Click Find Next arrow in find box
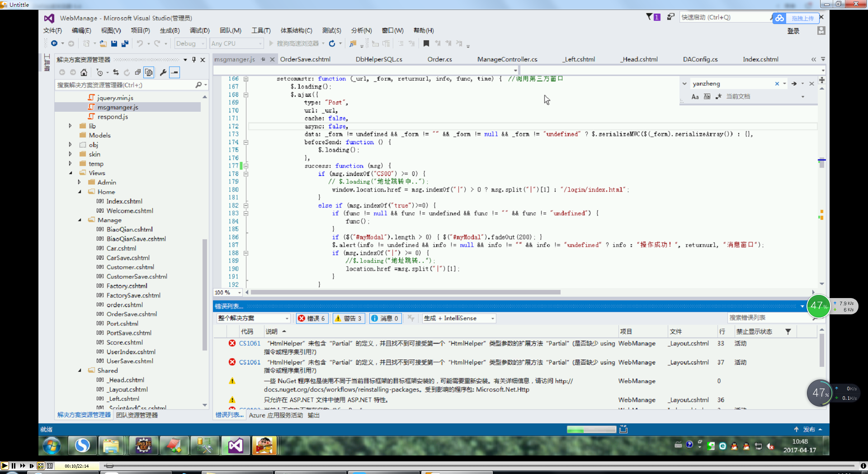 point(794,84)
